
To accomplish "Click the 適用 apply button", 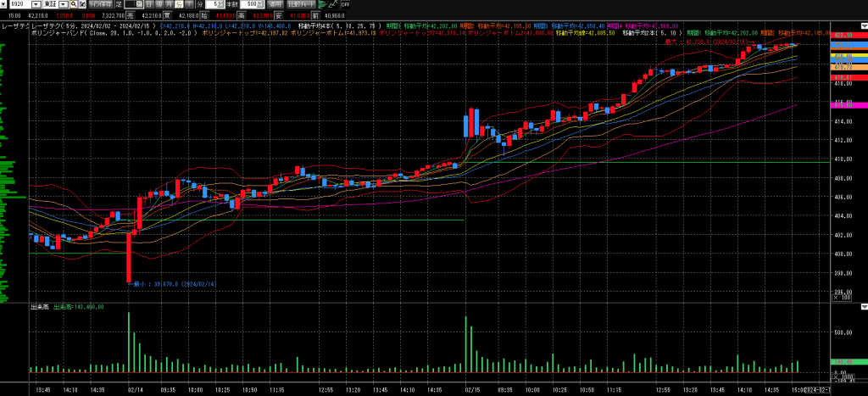I will (275, 4).
